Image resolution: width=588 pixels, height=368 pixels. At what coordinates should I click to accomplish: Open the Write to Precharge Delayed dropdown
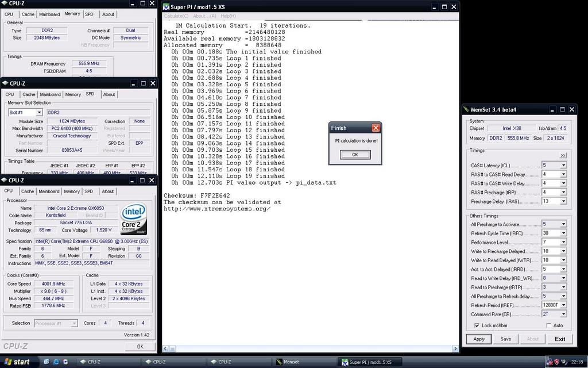[x=563, y=251]
